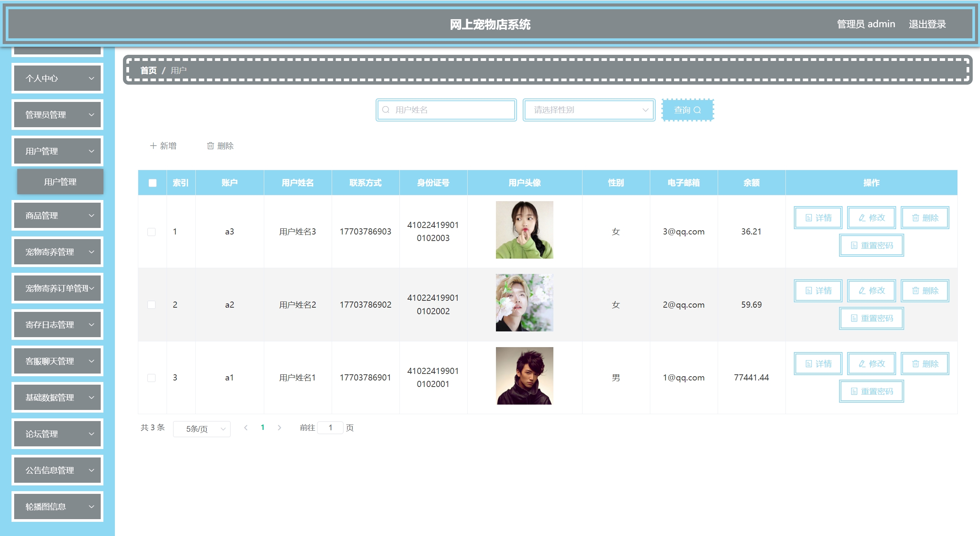
Task: Click 重置密码 for user a3
Action: point(871,245)
